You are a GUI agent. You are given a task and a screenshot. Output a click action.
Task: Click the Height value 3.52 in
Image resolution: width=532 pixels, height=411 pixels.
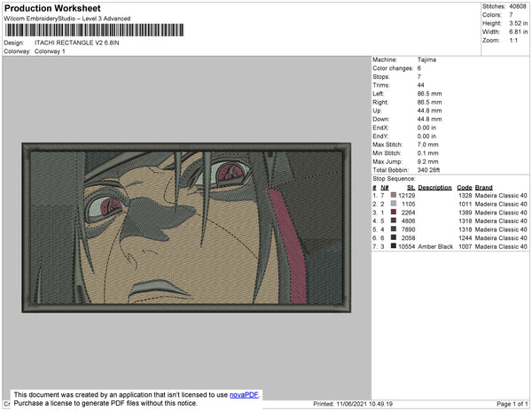(518, 23)
